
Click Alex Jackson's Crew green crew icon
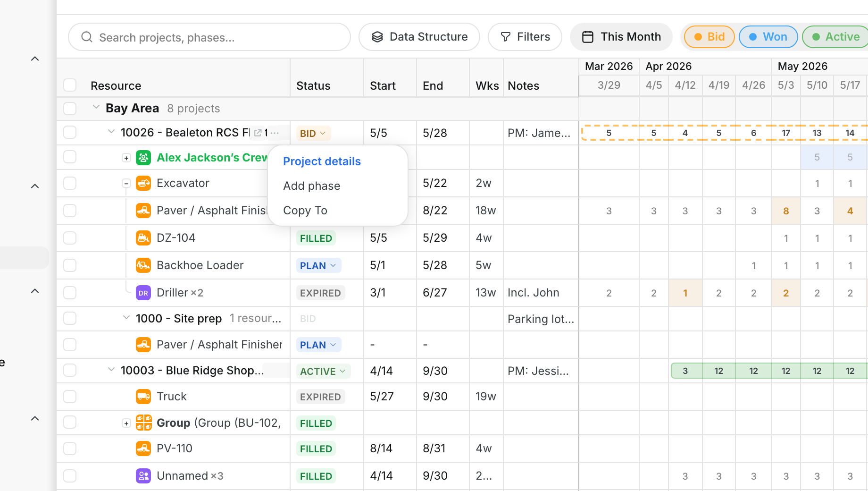pyautogui.click(x=143, y=158)
